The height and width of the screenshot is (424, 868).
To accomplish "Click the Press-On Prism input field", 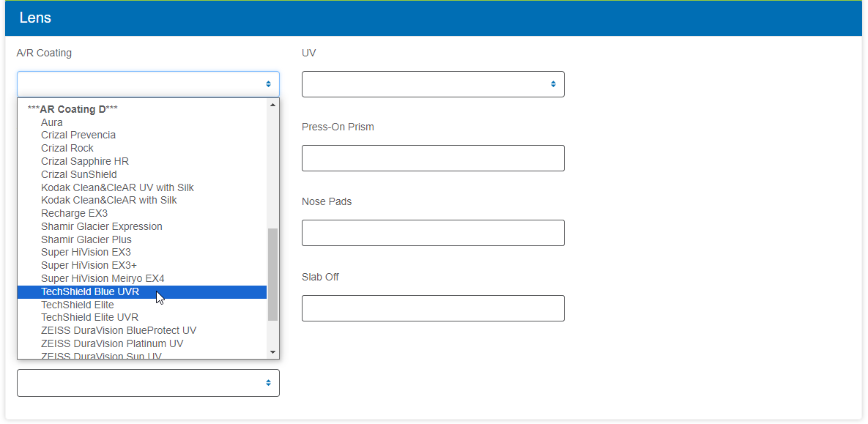I will tap(433, 158).
